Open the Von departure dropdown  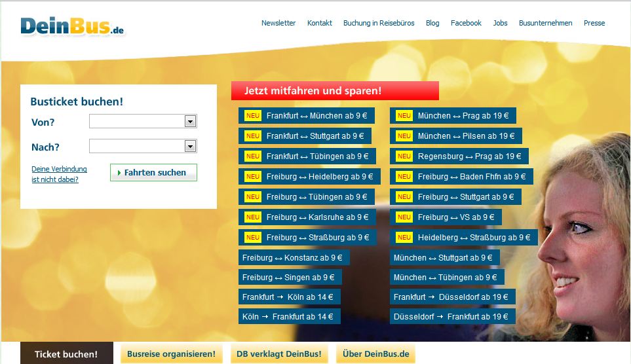coord(143,121)
